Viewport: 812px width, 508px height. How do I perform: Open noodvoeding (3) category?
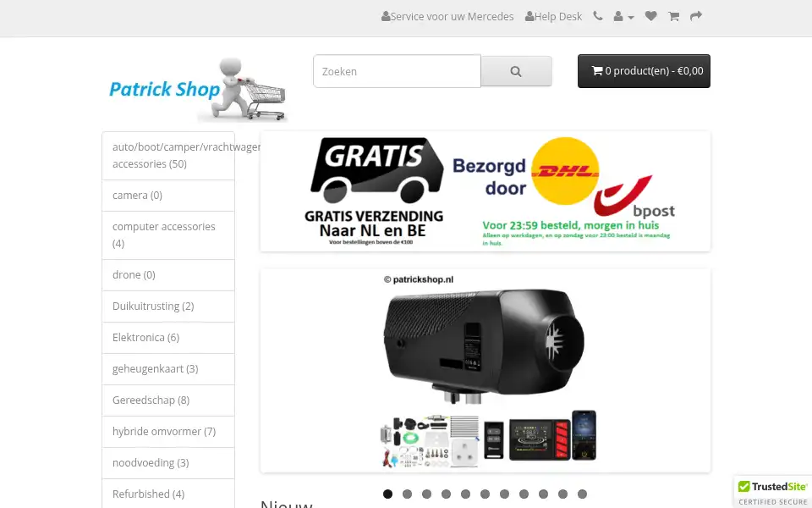pos(168,463)
